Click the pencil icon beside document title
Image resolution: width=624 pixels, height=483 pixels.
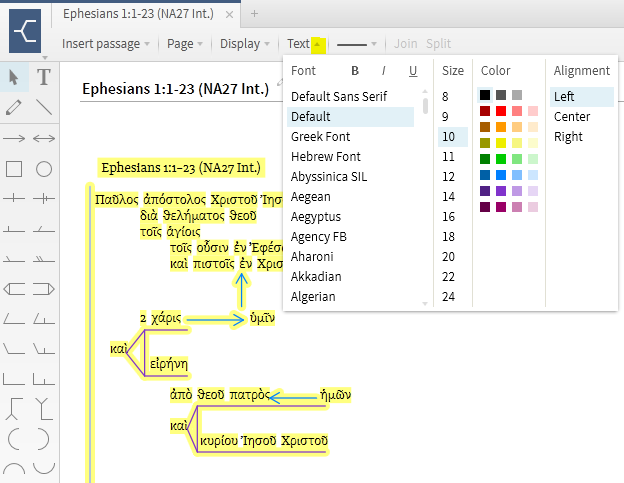(280, 82)
